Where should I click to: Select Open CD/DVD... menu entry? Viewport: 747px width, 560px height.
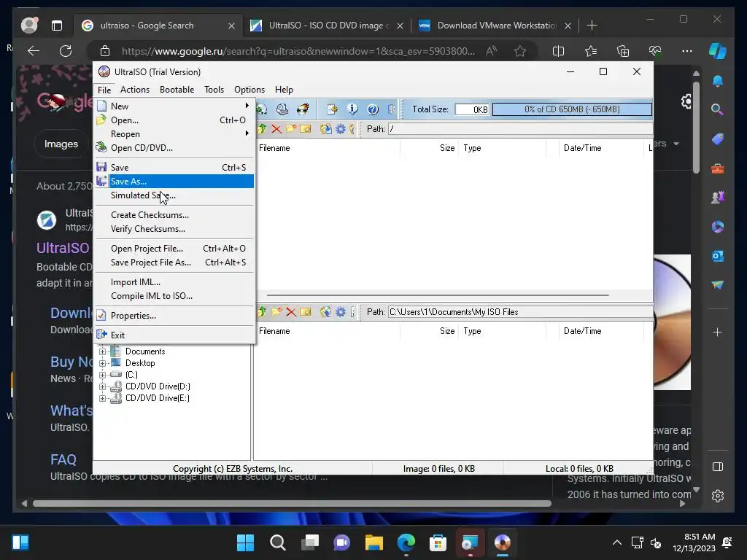(x=174, y=148)
